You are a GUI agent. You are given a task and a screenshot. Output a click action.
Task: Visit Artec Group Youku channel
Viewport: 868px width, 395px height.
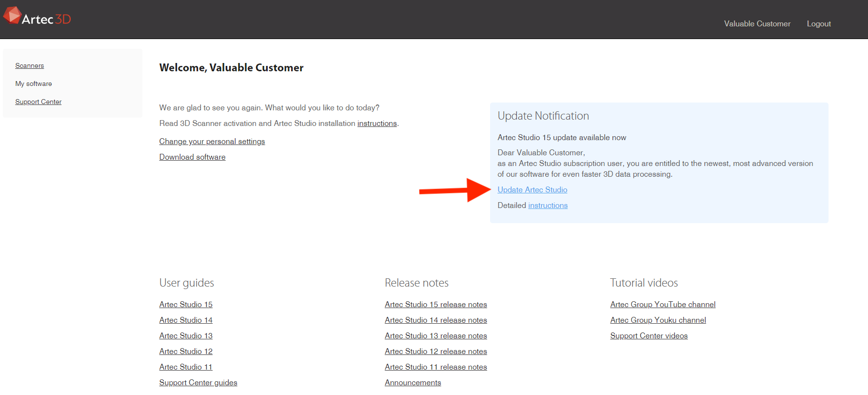pos(658,320)
